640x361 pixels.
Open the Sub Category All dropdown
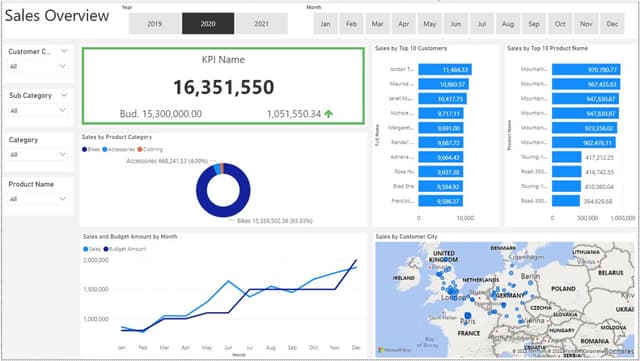pos(38,110)
